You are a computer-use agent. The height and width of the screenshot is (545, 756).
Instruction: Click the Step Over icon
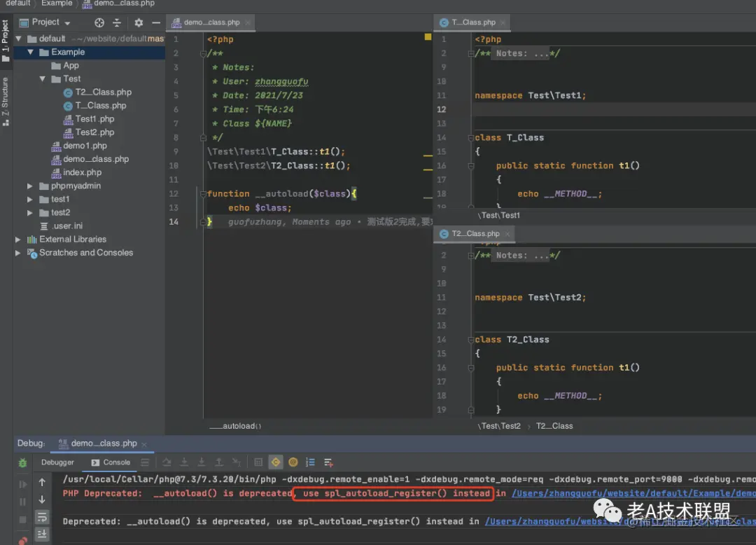(167, 462)
